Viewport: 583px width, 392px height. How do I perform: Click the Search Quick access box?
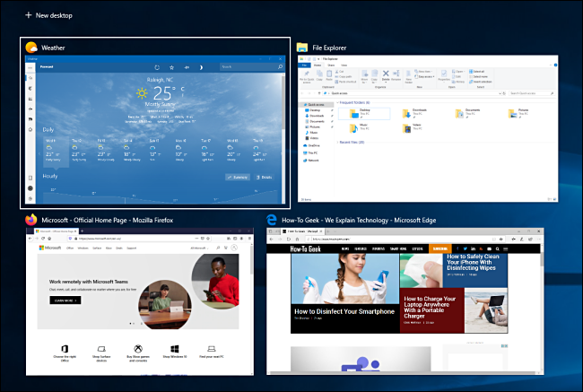tap(531, 93)
